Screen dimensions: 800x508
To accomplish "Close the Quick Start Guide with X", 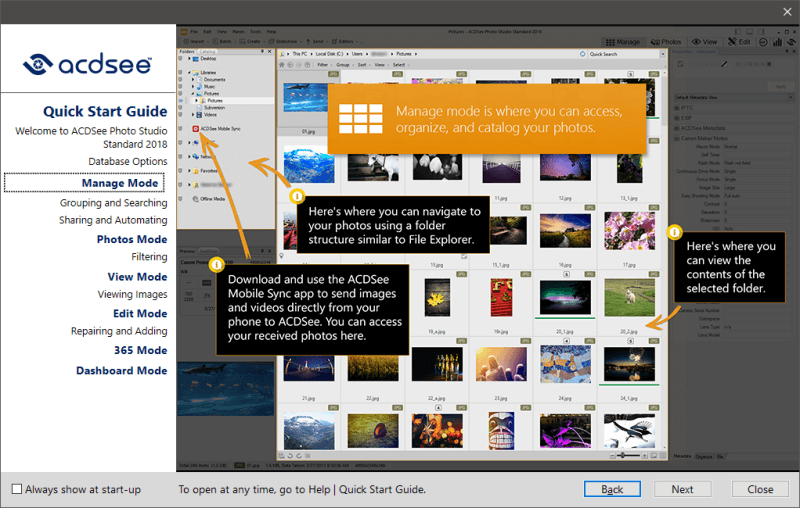I will coord(787,11).
